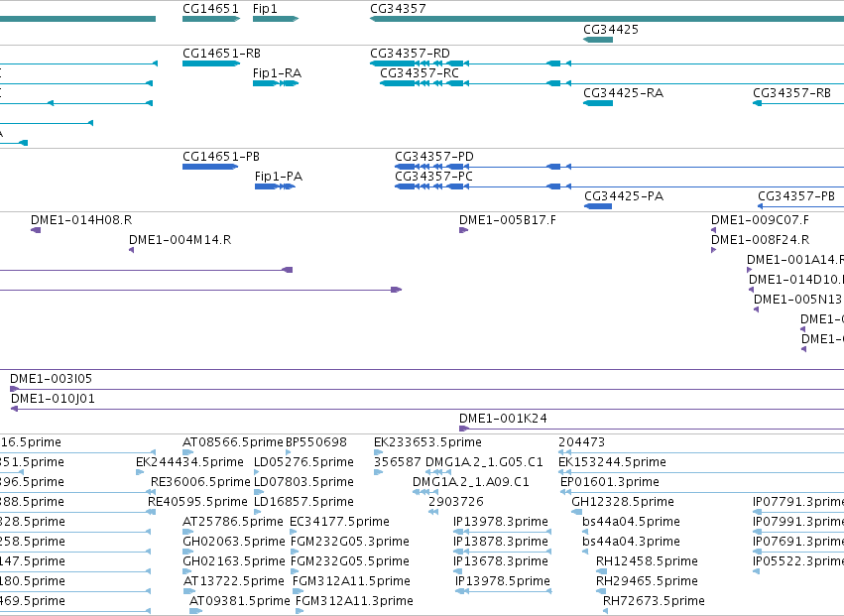Click the CG34357-PC protein label
The height and width of the screenshot is (616, 844).
(x=433, y=177)
